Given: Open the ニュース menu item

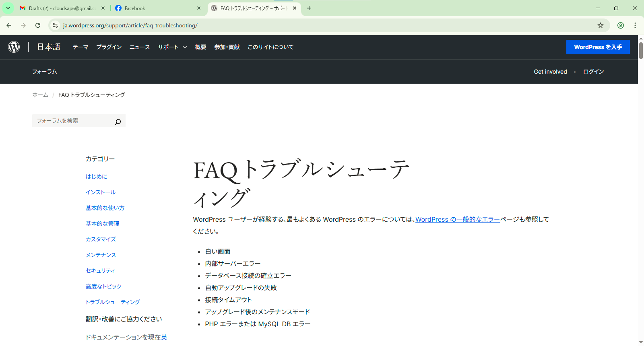Looking at the screenshot, I should coord(140,47).
